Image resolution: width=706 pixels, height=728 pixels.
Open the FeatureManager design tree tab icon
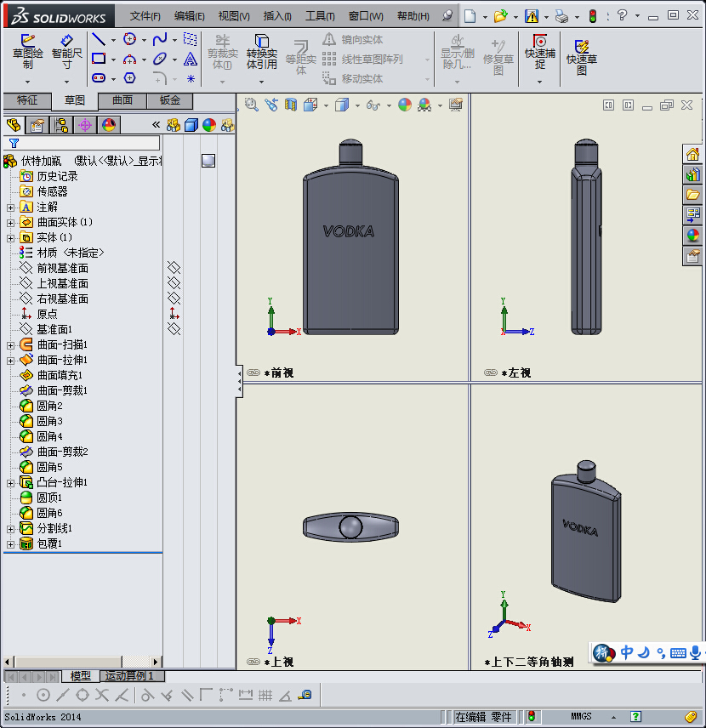click(14, 125)
